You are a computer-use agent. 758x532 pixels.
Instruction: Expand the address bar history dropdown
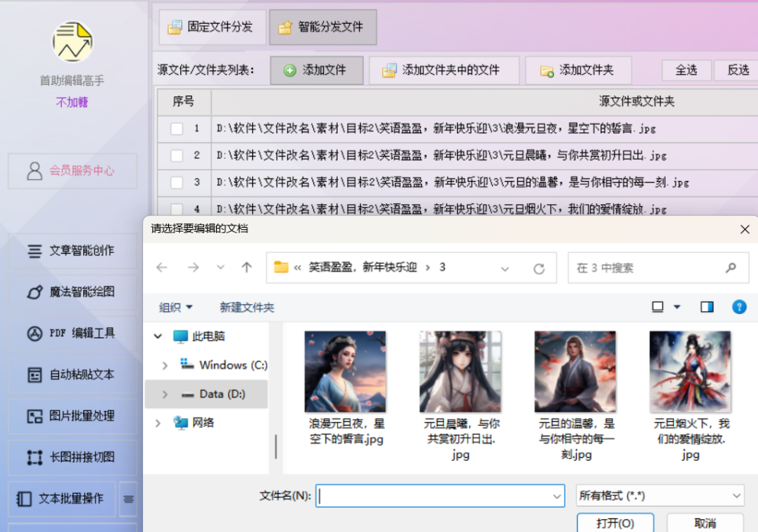point(504,268)
